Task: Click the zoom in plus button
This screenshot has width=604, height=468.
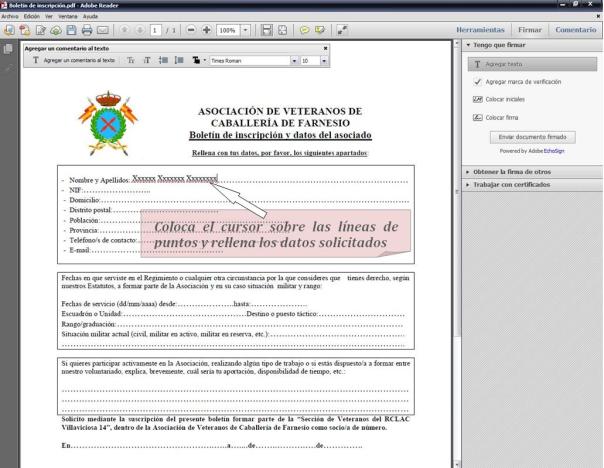Action: [x=206, y=31]
